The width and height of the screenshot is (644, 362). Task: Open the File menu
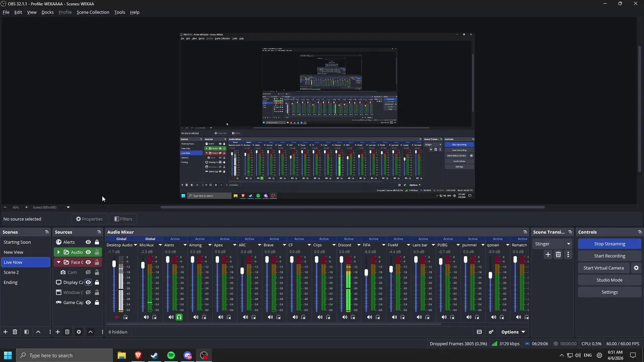point(6,12)
